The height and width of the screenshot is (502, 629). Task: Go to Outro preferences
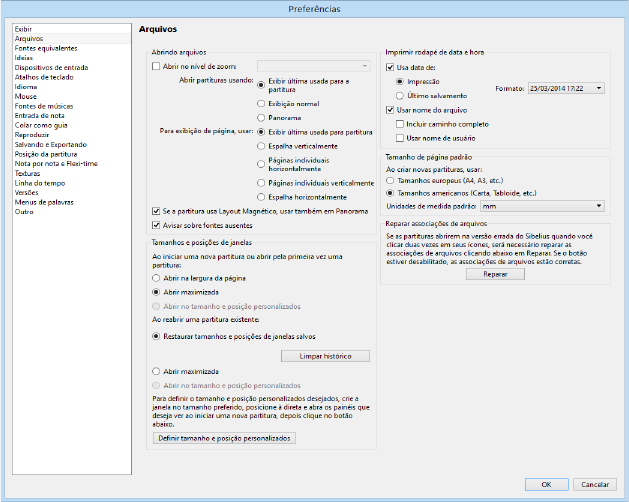(72, 212)
